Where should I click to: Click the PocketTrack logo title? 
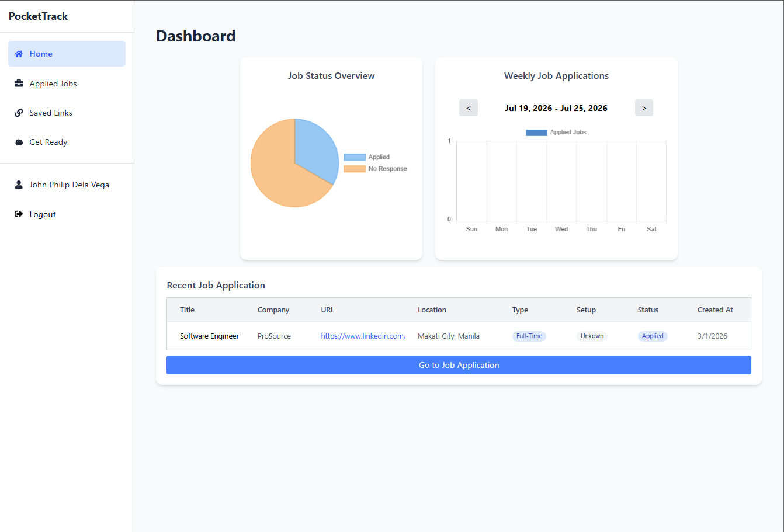[38, 16]
